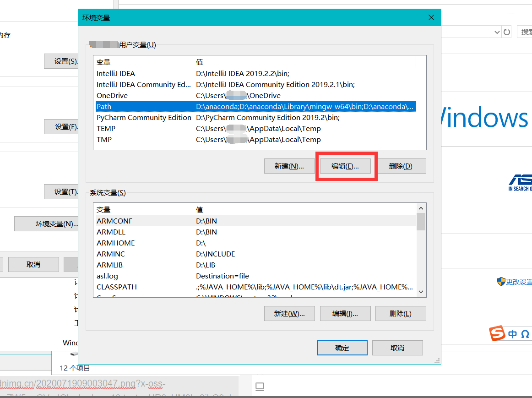Click system variables 值 column header
Screen dimensions: 532x398
tap(304, 210)
